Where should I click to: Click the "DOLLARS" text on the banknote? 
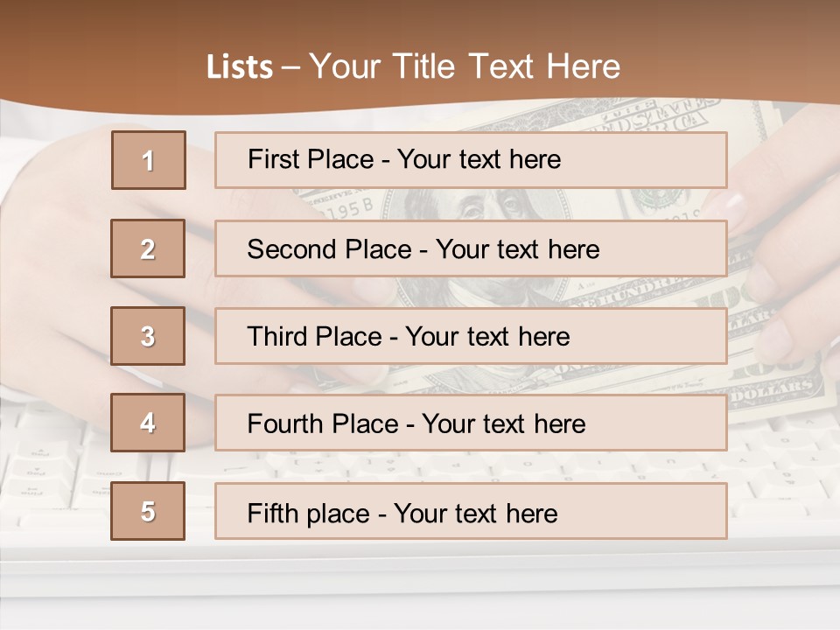[x=782, y=386]
